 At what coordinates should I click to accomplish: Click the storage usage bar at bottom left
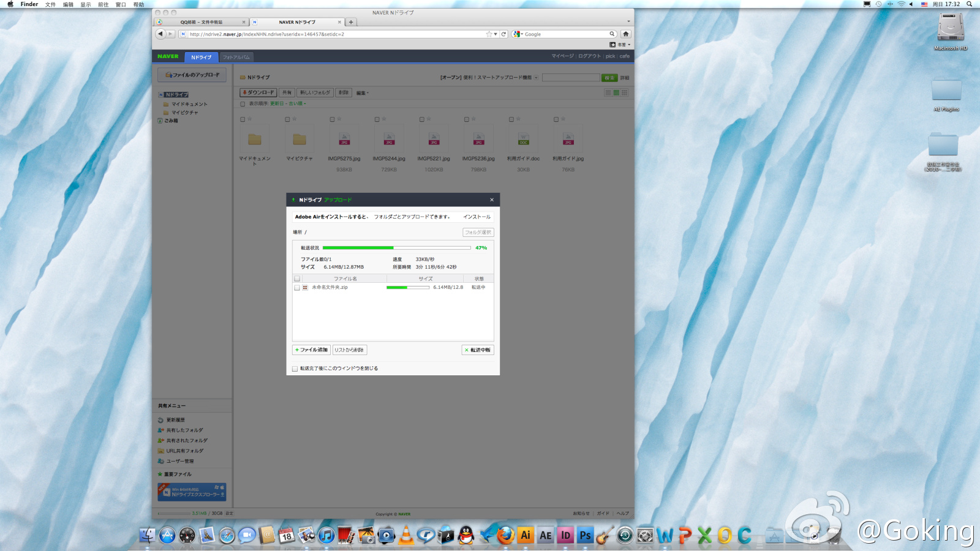(174, 514)
